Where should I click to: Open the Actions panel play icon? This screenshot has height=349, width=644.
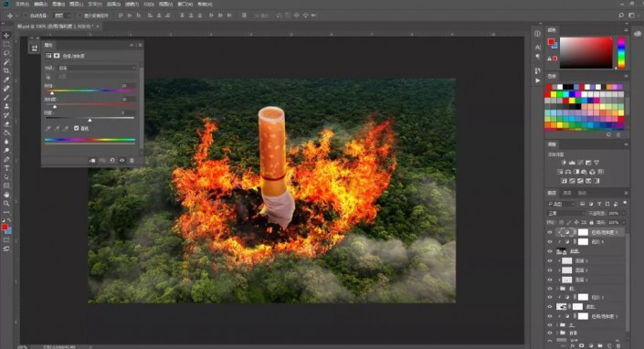pos(537,81)
